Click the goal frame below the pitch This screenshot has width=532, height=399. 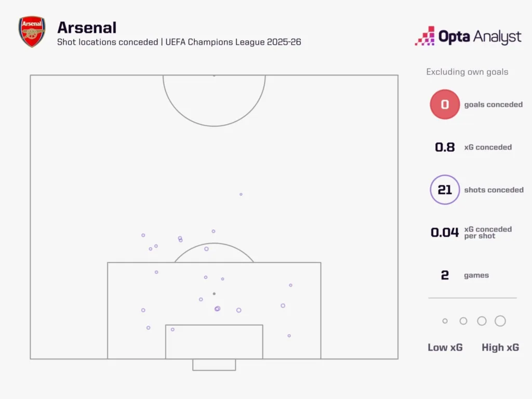[x=214, y=365]
